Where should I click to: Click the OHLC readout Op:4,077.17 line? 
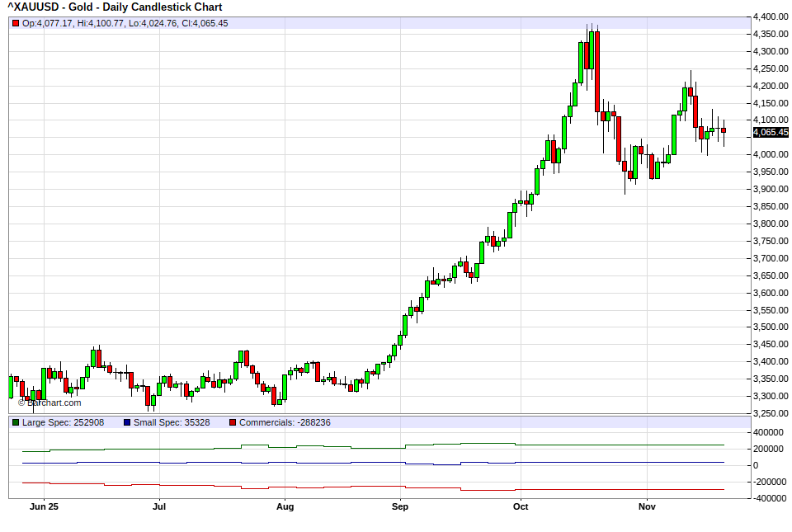pos(125,23)
